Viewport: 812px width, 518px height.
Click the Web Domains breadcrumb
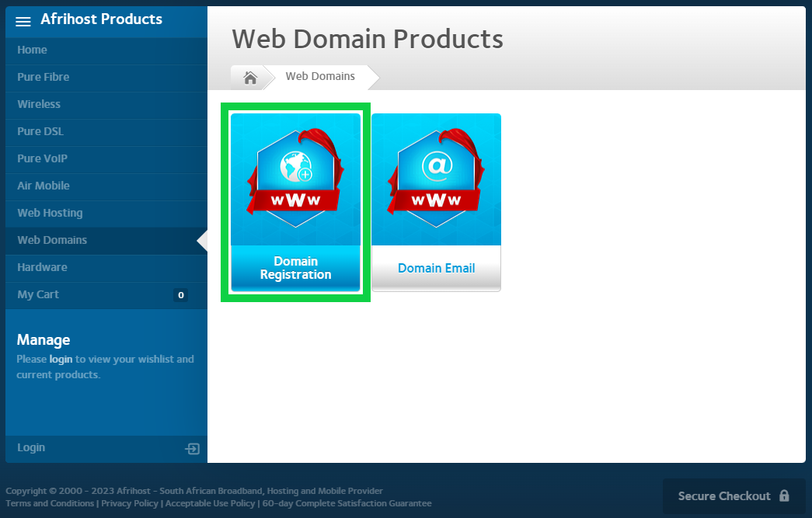click(x=320, y=76)
